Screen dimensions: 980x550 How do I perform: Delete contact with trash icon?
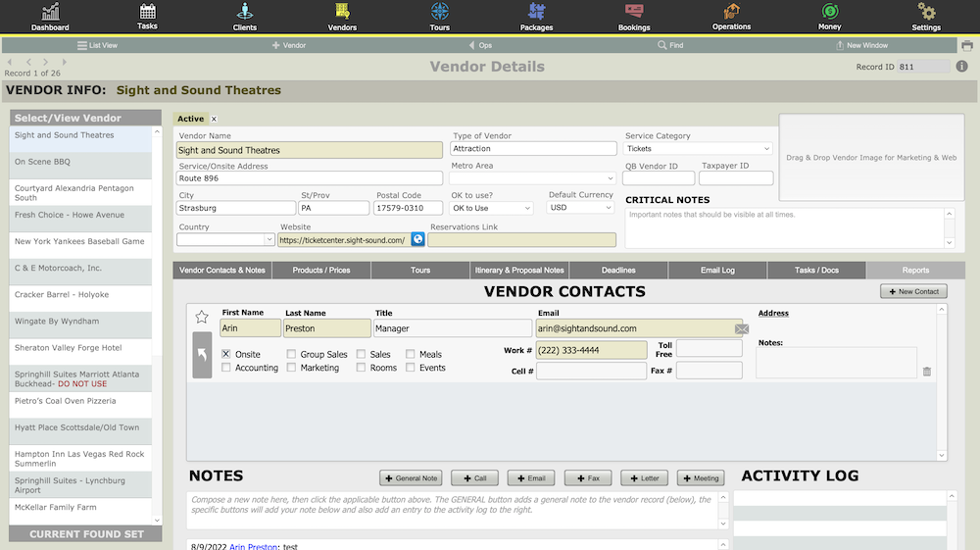(927, 372)
